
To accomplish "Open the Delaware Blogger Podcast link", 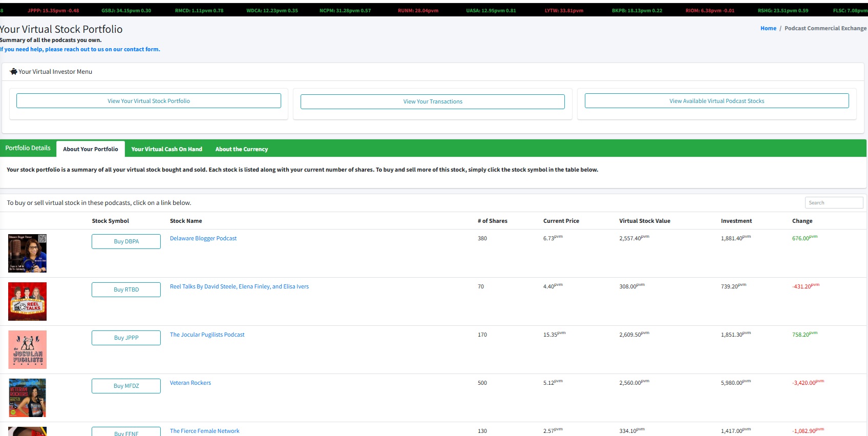I will (203, 238).
